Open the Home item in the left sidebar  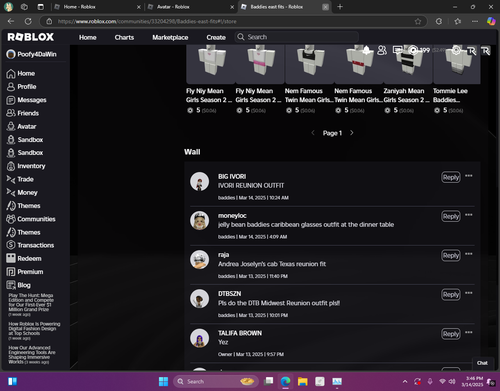[21, 73]
